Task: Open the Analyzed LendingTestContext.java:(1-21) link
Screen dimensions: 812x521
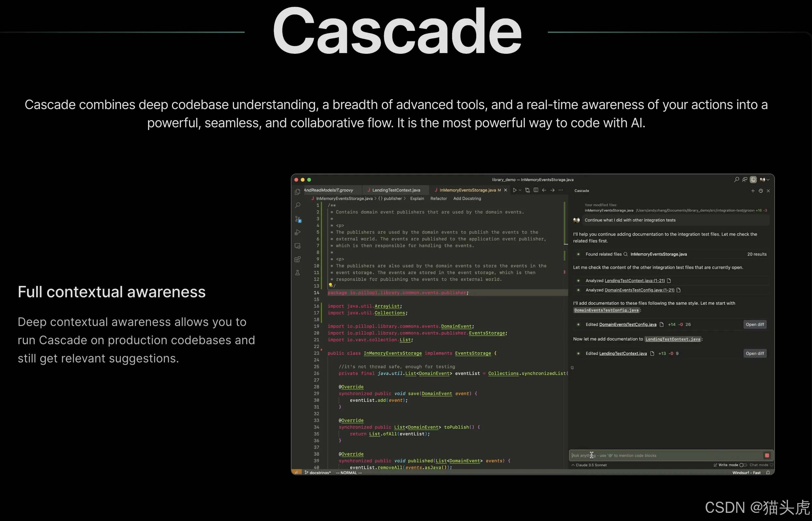Action: (x=635, y=281)
